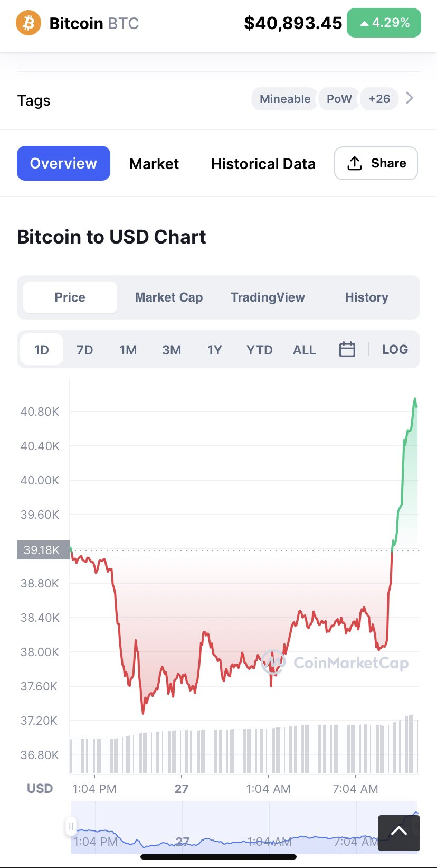Open the Historical Data tab
Image resolution: width=437 pixels, height=868 pixels.
263,164
